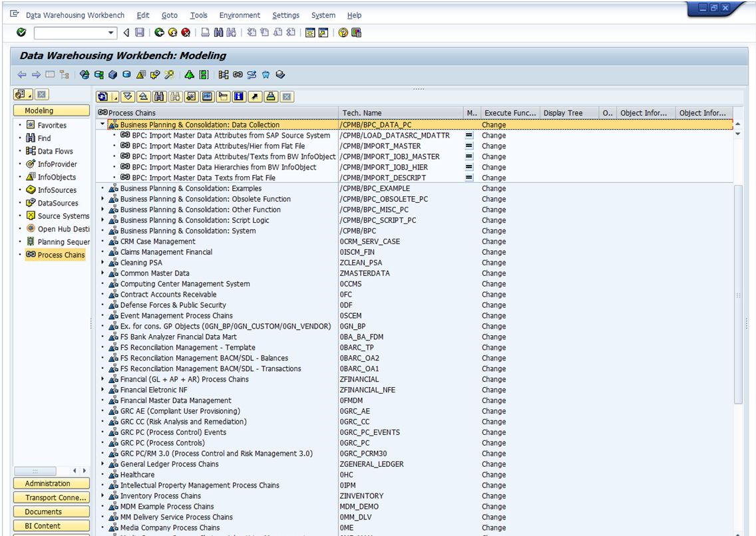Expand Business Planning & Consolidation: Script Logic
This screenshot has width=756, height=536.
[x=102, y=219]
